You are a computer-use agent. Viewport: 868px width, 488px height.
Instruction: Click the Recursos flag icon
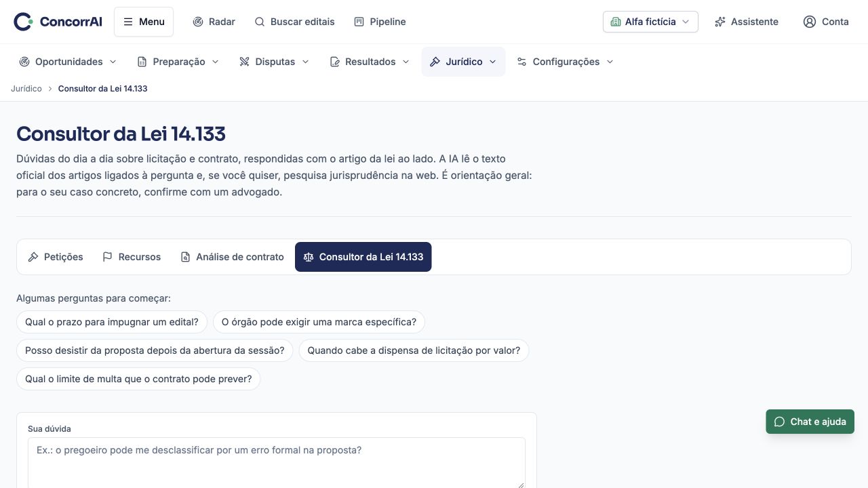coord(107,257)
